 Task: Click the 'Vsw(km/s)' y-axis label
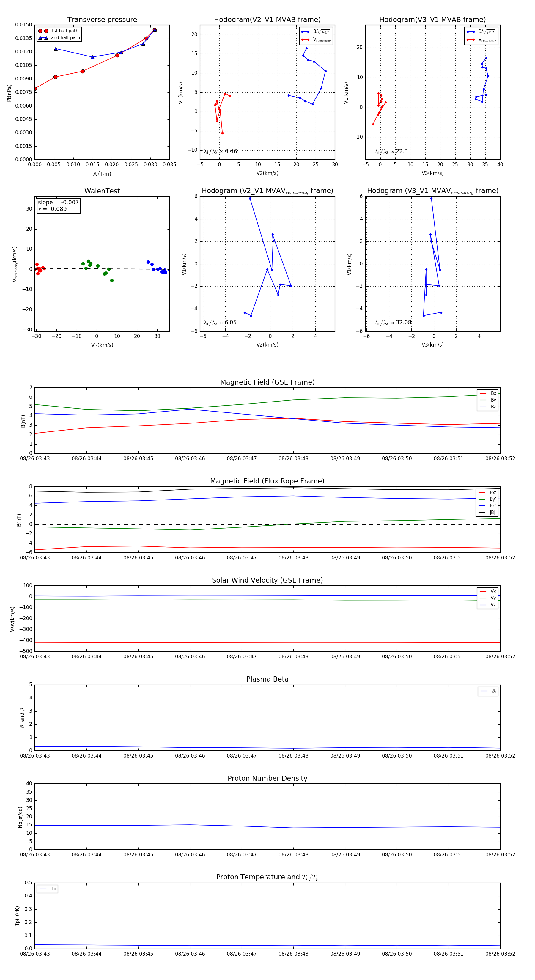pyautogui.click(x=12, y=619)
